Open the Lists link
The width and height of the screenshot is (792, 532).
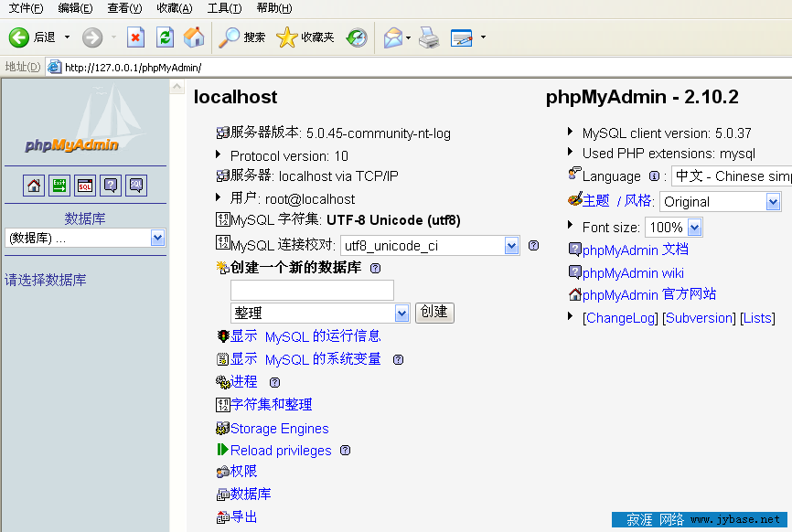point(757,318)
